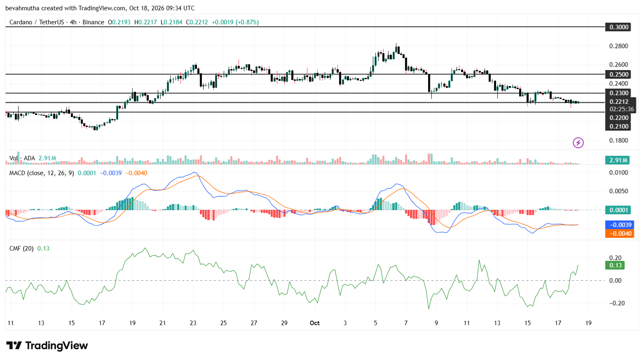This screenshot has width=644, height=361.
Task: Click the 0.0100 MACD axis tick
Action: click(x=619, y=173)
